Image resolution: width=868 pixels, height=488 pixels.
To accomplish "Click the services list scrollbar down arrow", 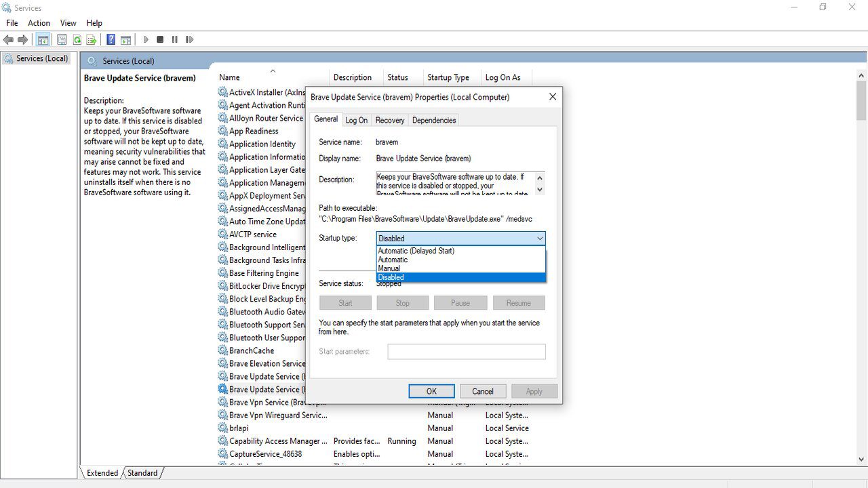I will 862,460.
